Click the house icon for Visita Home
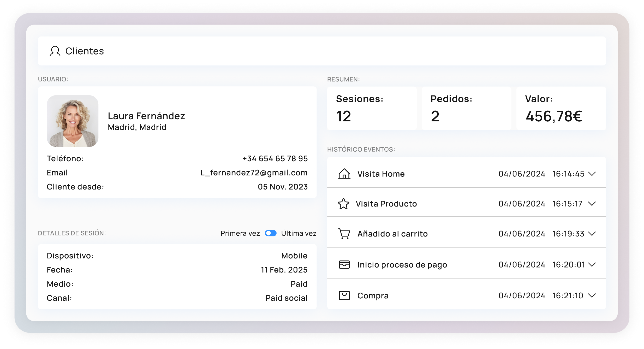This screenshot has width=644, height=349. pyautogui.click(x=344, y=174)
